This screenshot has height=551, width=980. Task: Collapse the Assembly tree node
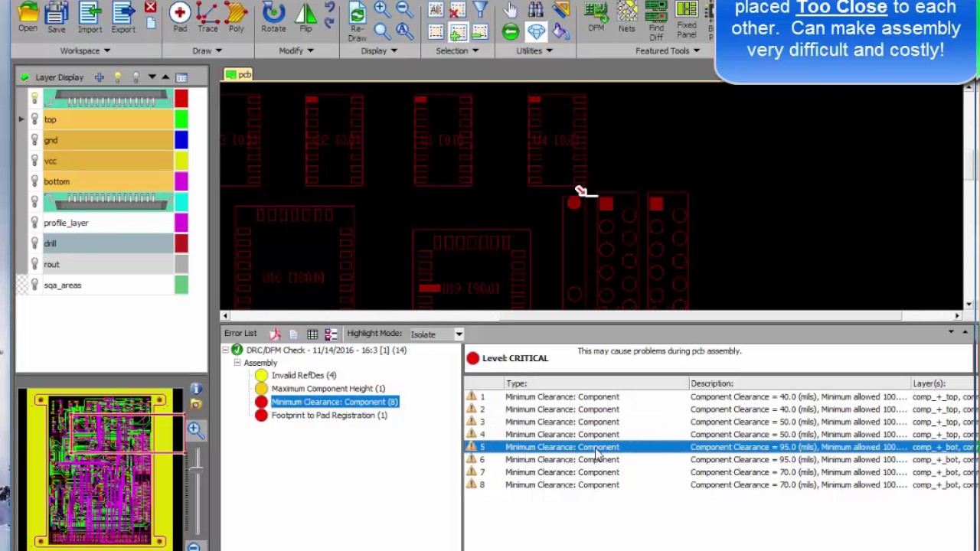click(x=237, y=363)
